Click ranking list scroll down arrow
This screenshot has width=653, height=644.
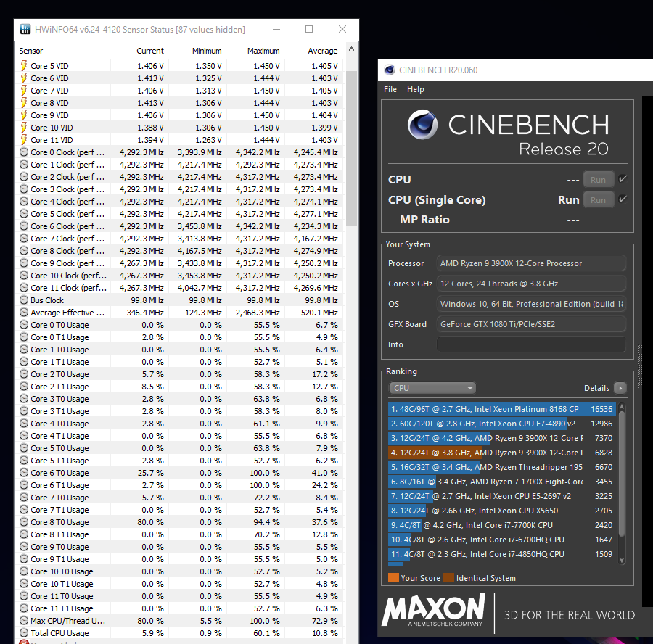[x=622, y=561]
